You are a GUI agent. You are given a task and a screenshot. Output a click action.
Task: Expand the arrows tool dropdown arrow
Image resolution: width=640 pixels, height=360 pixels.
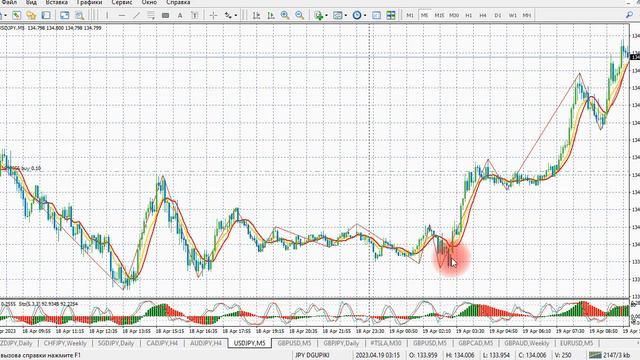236,16
